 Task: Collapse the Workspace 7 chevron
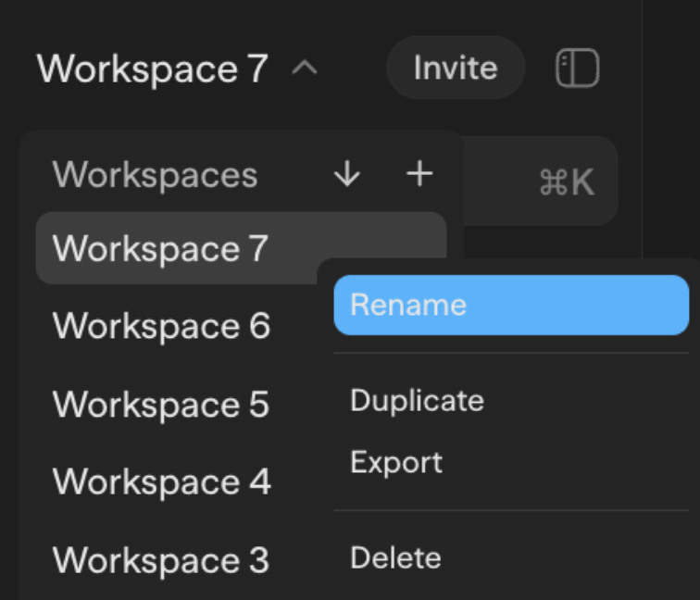point(305,69)
